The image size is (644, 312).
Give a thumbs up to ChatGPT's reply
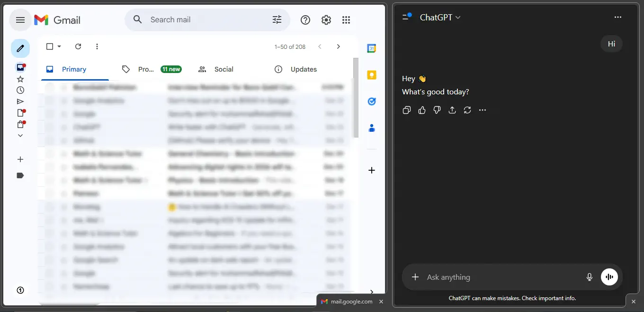[422, 110]
